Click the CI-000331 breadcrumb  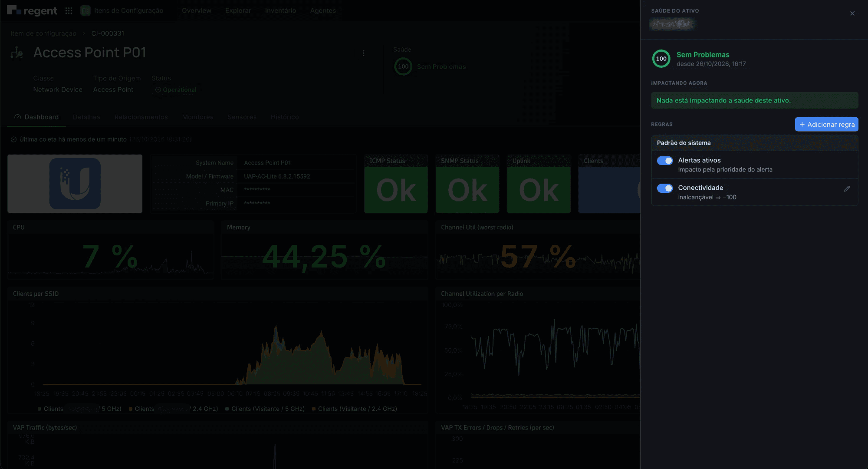point(108,33)
